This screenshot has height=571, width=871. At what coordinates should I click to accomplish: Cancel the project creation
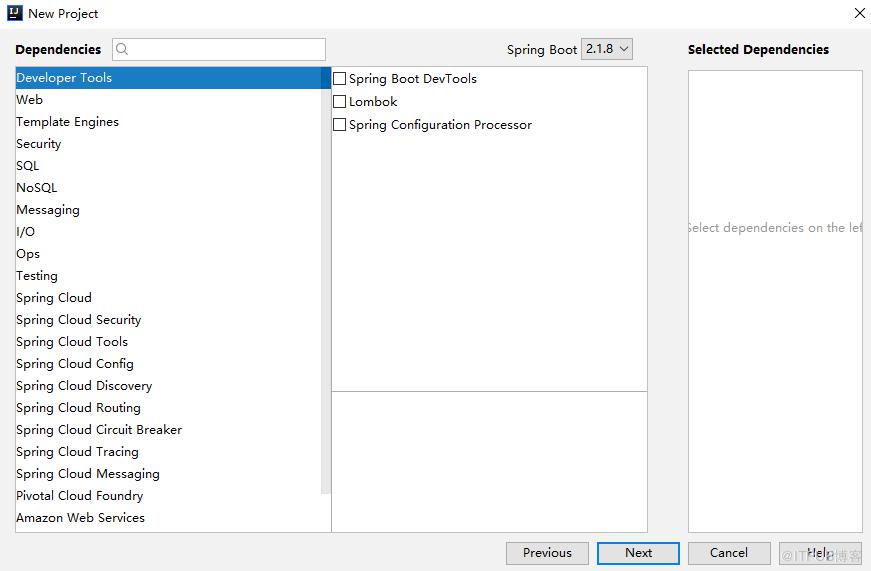point(729,553)
